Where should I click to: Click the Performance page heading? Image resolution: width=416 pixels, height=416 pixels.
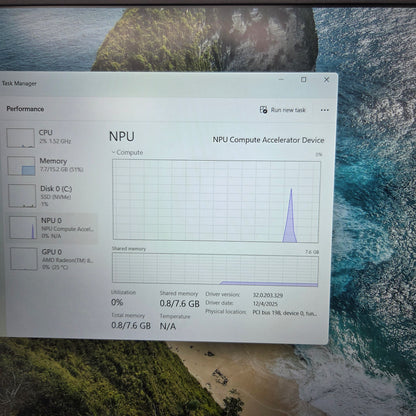pos(25,109)
